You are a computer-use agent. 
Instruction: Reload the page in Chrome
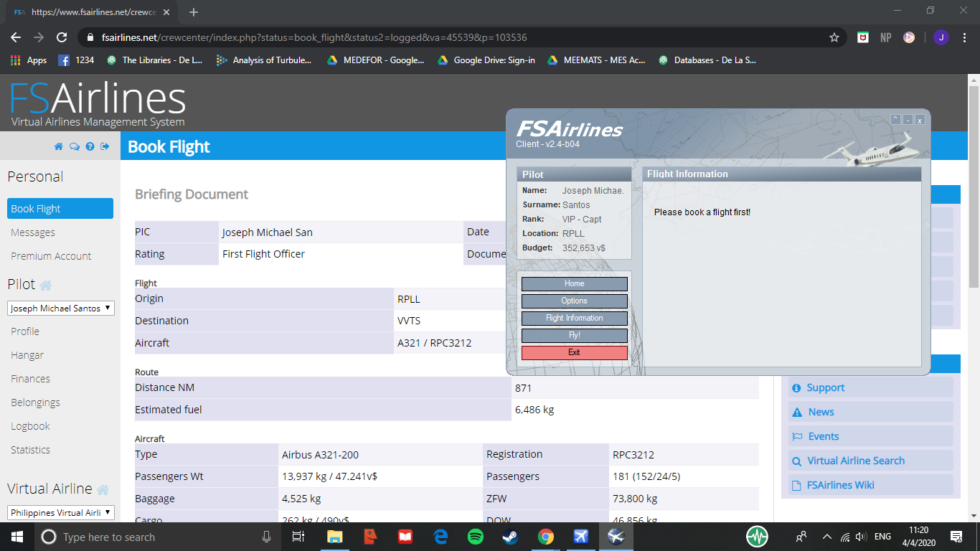coord(62,37)
